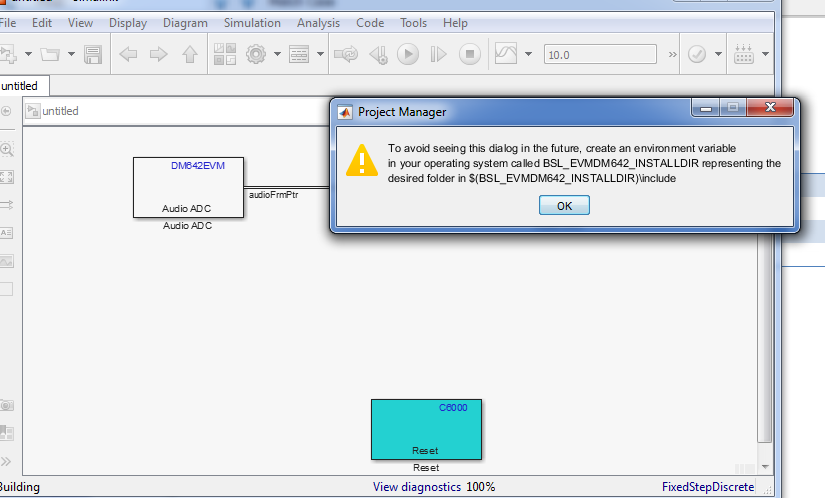Expand the Open folder dropdown arrow
The image size is (825, 498).
pos(72,54)
